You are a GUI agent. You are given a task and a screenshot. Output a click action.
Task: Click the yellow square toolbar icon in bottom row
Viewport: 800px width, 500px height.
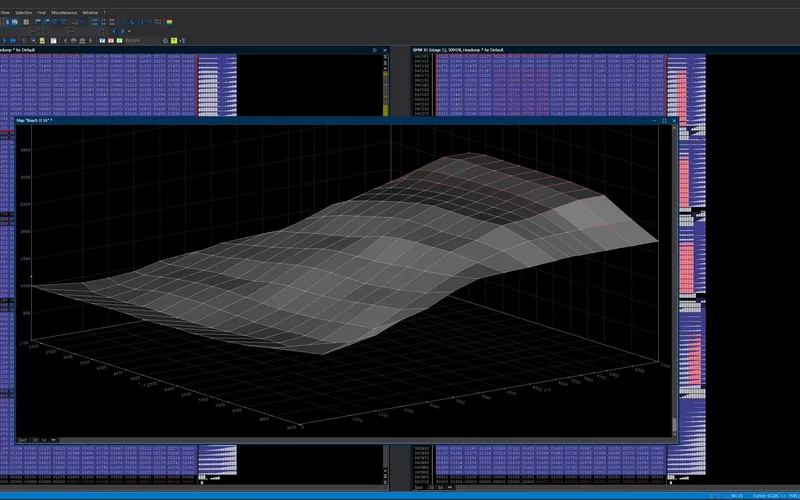pyautogui.click(x=42, y=40)
